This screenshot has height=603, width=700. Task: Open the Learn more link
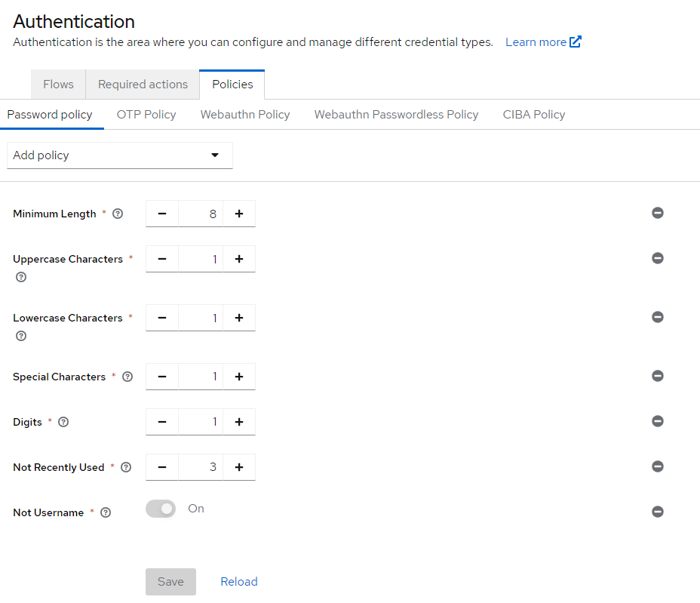(543, 42)
